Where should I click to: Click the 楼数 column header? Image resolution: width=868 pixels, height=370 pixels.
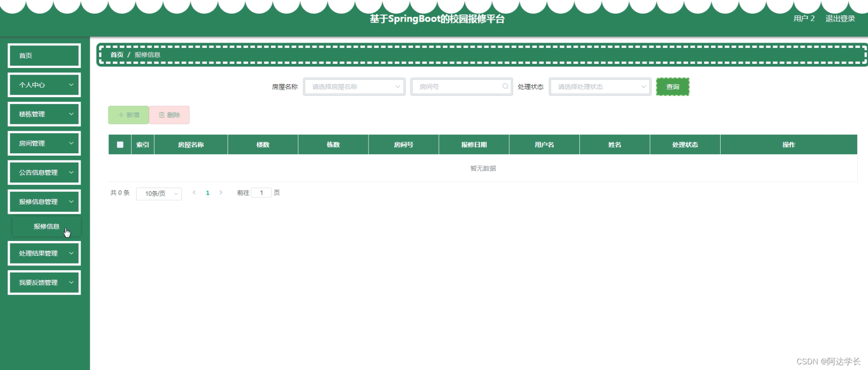click(263, 144)
